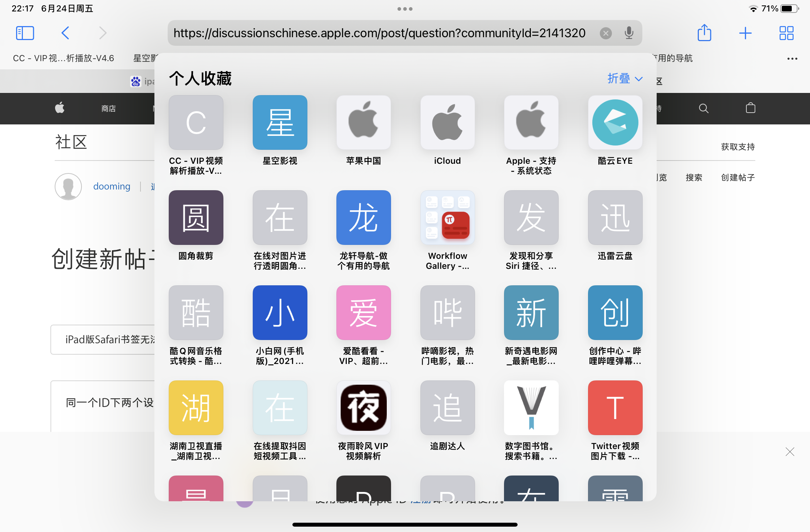Open the 酷云EYE bookmark
Image resolution: width=810 pixels, height=532 pixels.
(615, 123)
